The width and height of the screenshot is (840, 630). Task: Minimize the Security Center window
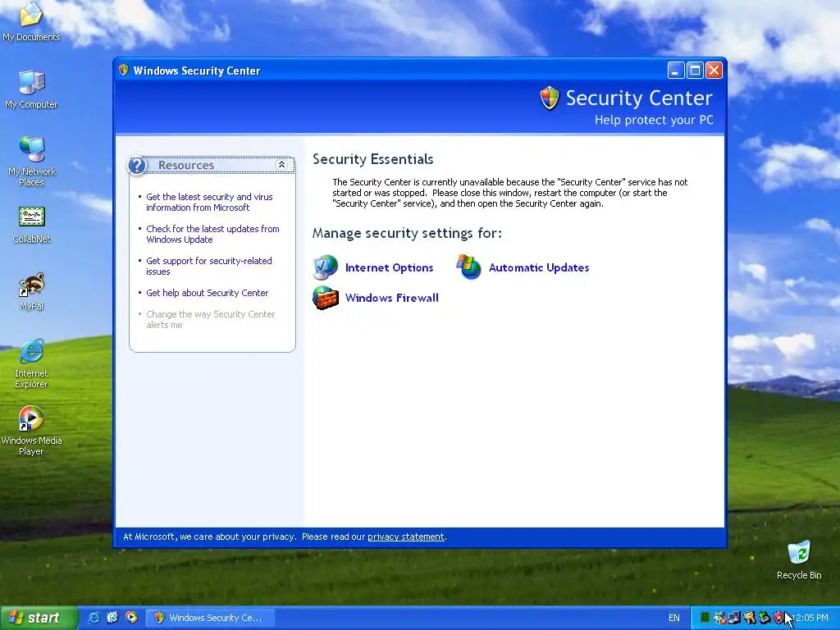pos(676,71)
